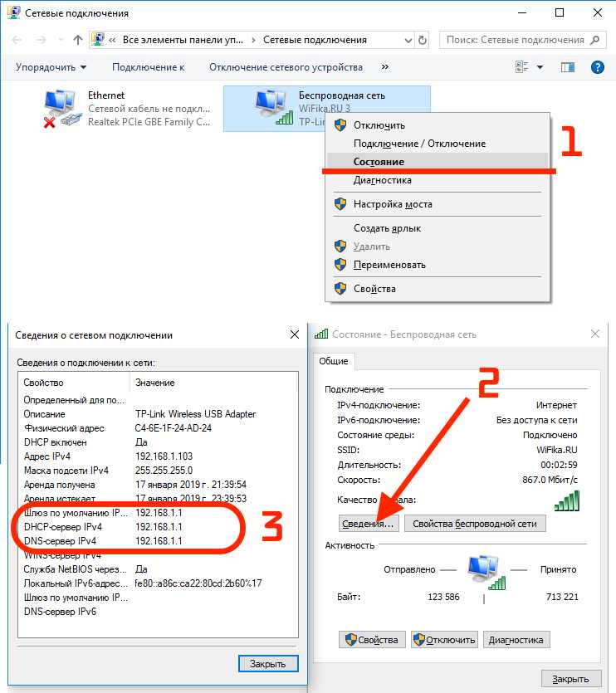The width and height of the screenshot is (616, 693).
Task: Close network details dialog with Закрыть
Action: [x=268, y=664]
